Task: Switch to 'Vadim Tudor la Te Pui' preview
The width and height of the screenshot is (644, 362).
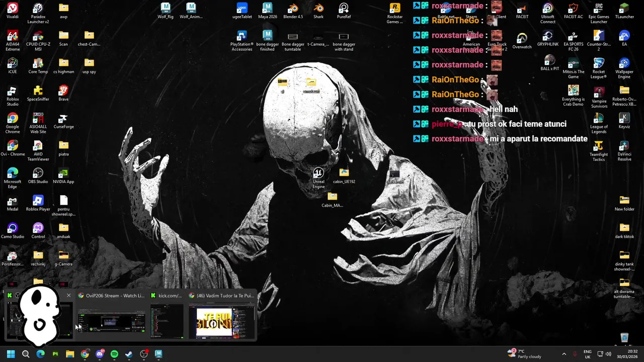Action: (221, 315)
